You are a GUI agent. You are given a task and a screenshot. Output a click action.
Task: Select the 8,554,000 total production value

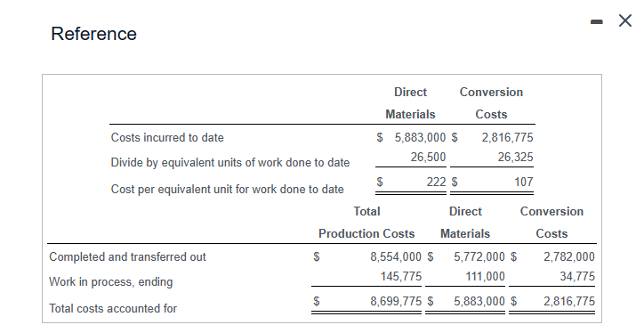click(396, 256)
